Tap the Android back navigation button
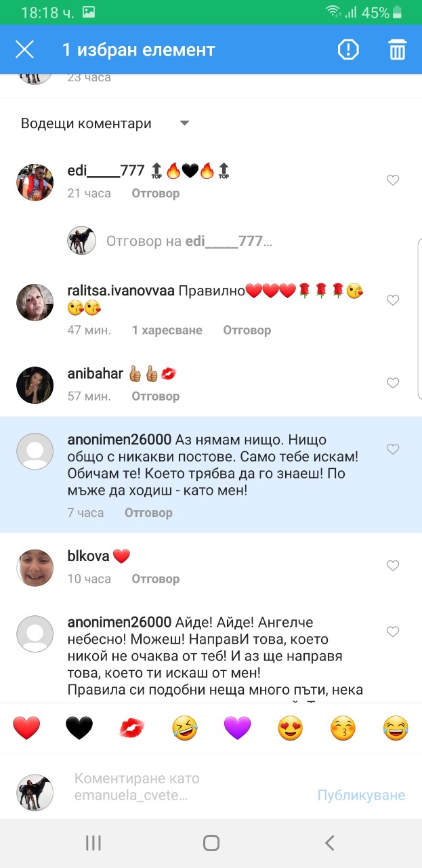 point(329,843)
